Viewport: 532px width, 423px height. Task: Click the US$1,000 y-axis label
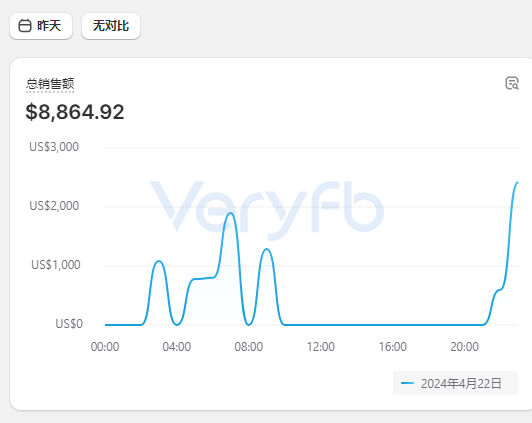pos(56,265)
